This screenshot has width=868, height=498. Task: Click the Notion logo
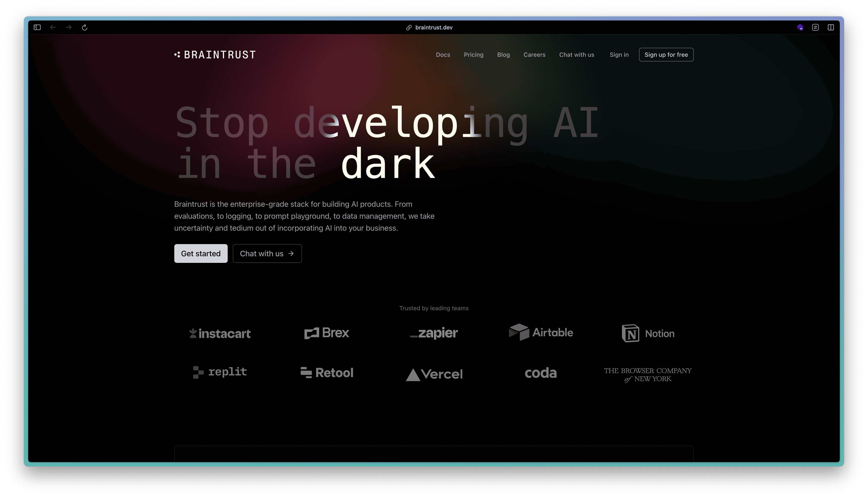tap(648, 333)
